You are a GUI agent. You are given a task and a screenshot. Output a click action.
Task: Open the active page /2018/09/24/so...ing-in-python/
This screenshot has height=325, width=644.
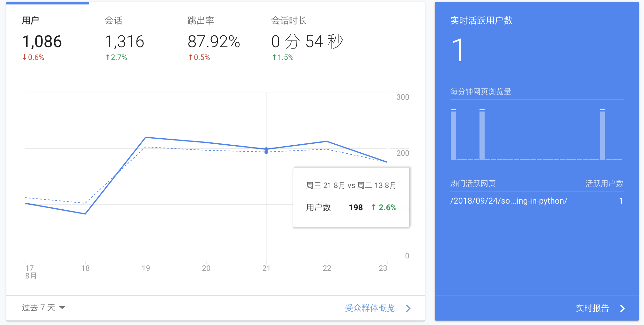(509, 201)
